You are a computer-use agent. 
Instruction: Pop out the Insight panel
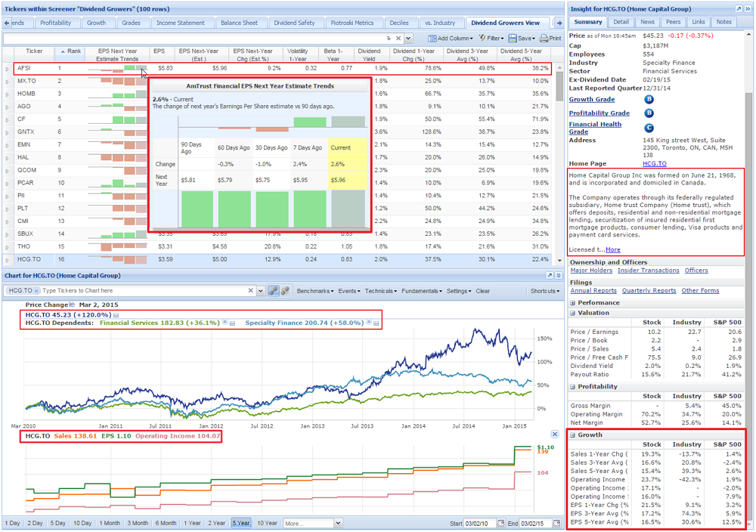738,8
